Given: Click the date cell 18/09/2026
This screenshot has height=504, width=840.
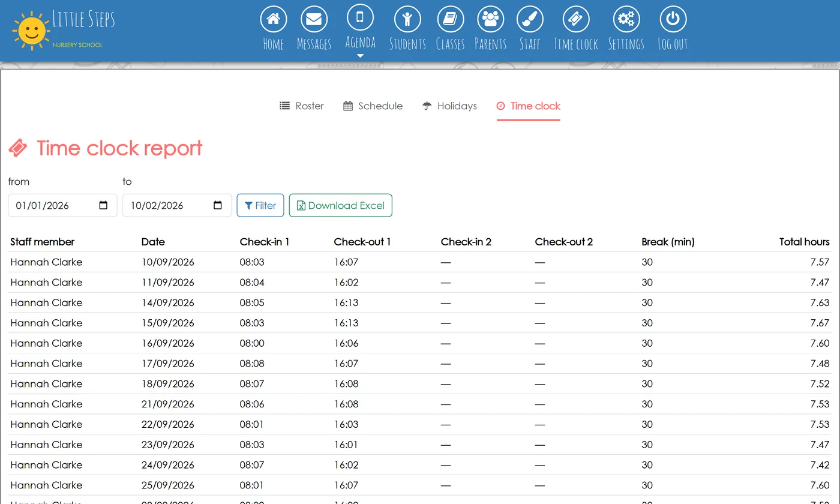Looking at the screenshot, I should click(168, 384).
